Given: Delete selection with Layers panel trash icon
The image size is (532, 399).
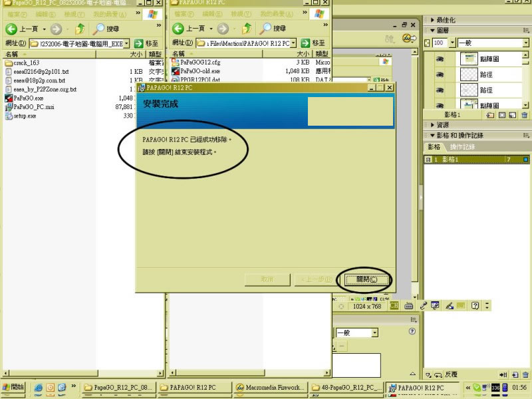Looking at the screenshot, I should tap(524, 115).
